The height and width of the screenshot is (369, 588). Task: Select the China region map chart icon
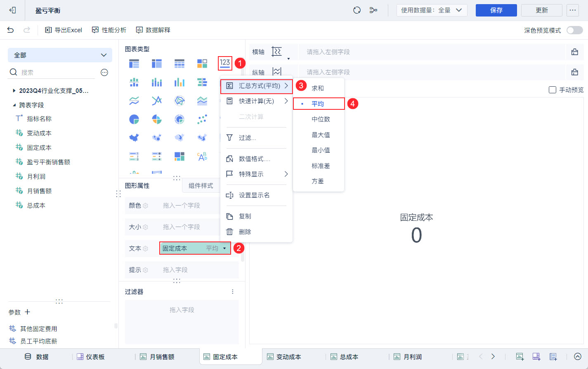click(x=134, y=138)
